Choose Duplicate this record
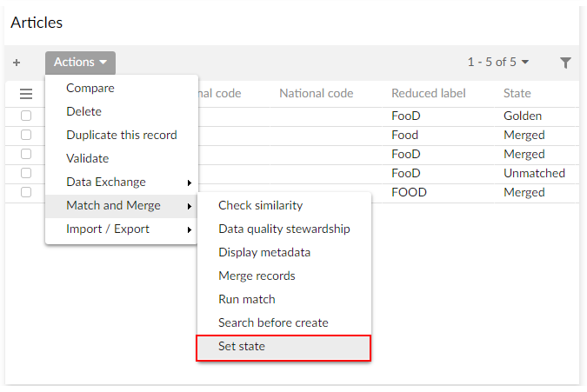The image size is (587, 392). 122,136
